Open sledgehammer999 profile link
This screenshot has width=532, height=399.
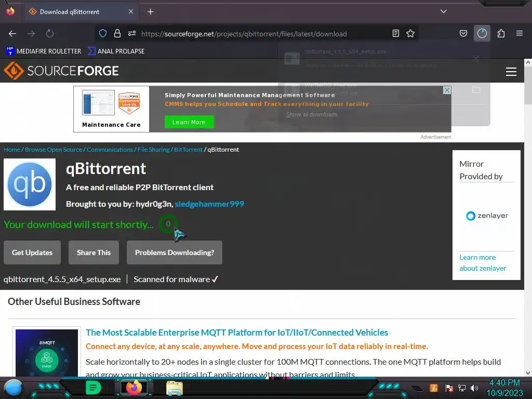pos(209,204)
